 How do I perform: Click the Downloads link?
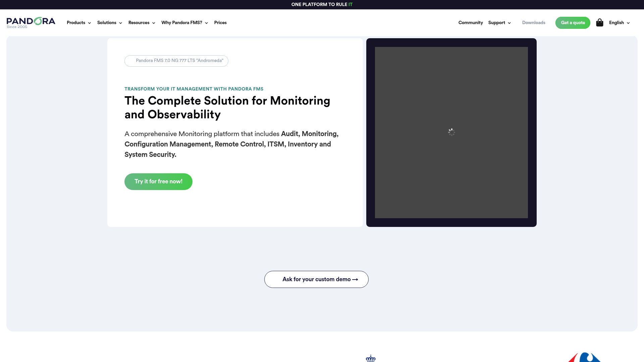point(534,22)
